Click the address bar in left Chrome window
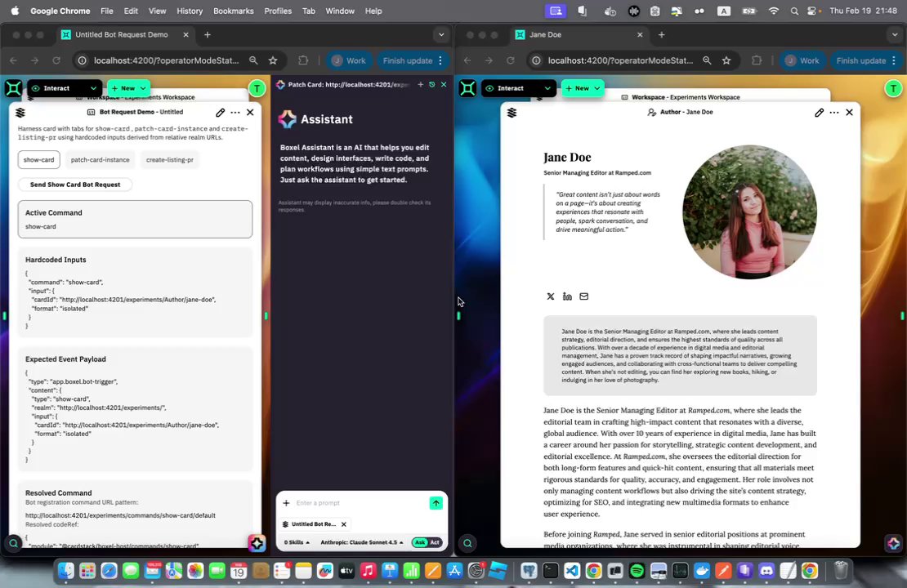This screenshot has width=907, height=588. click(166, 60)
